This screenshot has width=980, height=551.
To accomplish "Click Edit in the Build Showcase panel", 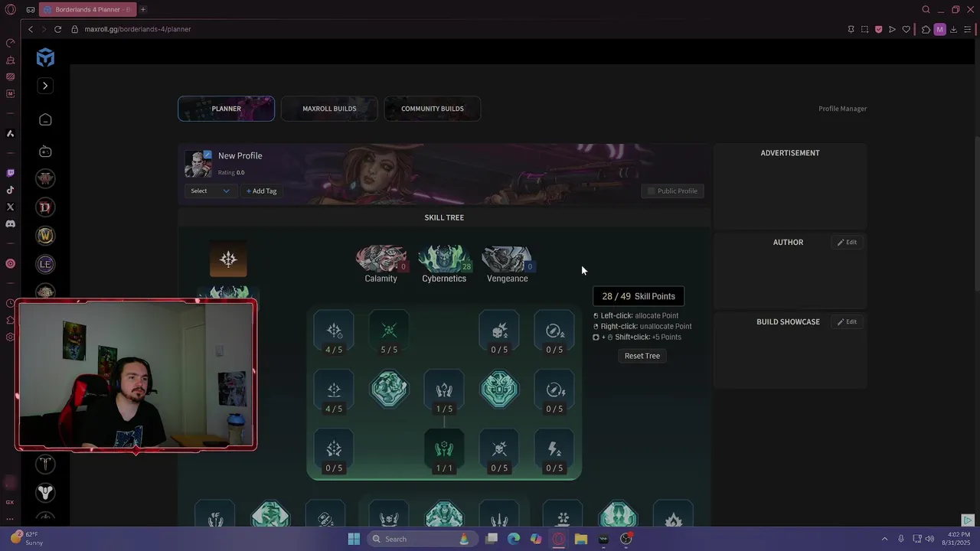I will (847, 322).
